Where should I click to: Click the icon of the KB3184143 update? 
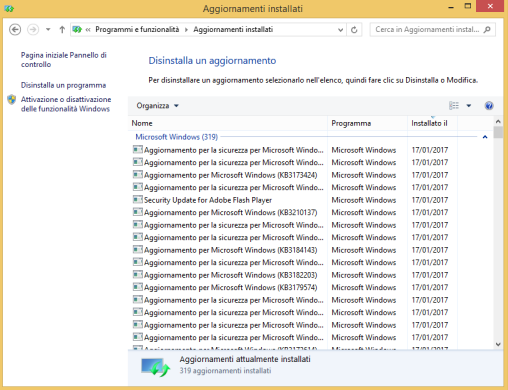click(138, 249)
